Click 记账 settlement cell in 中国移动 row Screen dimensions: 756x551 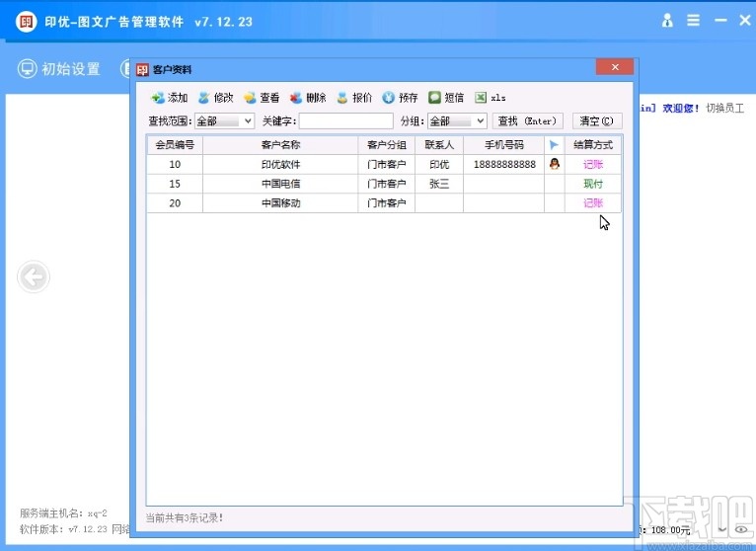pos(593,203)
